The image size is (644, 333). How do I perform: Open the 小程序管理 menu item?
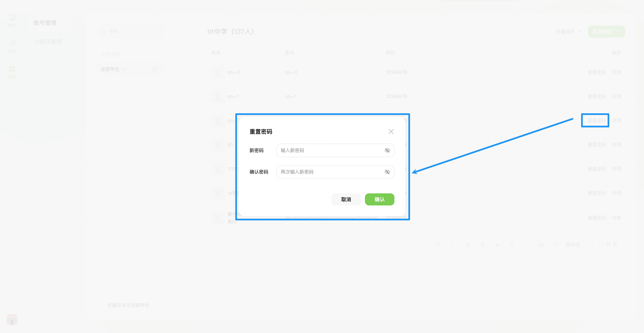48,41
